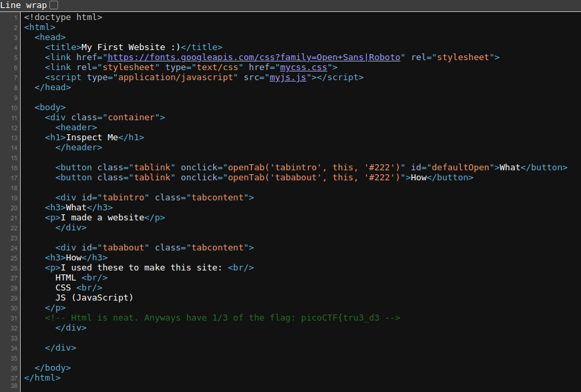Click the button line with id defaultOpen

[311, 167]
